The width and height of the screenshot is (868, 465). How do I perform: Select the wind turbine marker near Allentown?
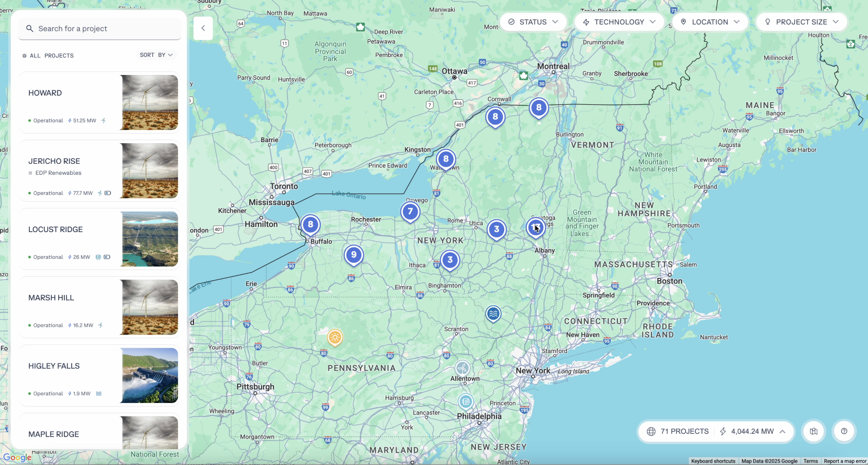[x=462, y=368]
